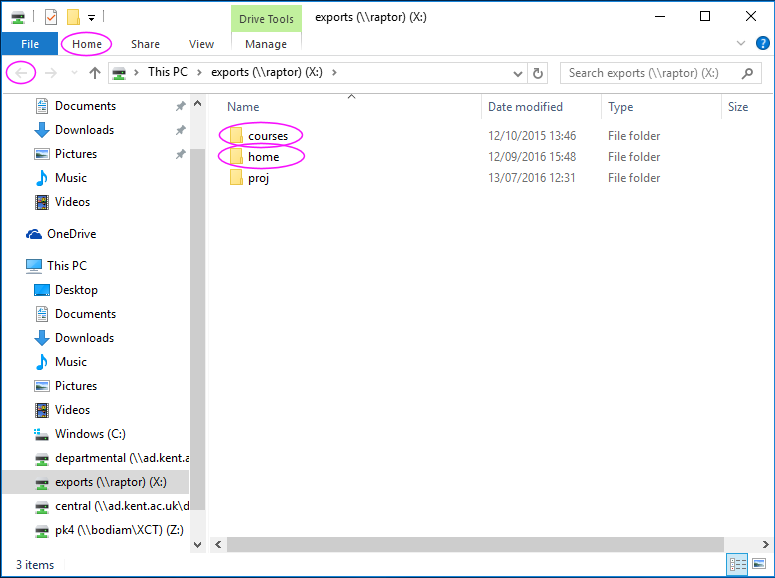Click exports (\\raptor) (X:) breadcrumb
Viewport: 775px width, 578px height.
pyautogui.click(x=267, y=72)
